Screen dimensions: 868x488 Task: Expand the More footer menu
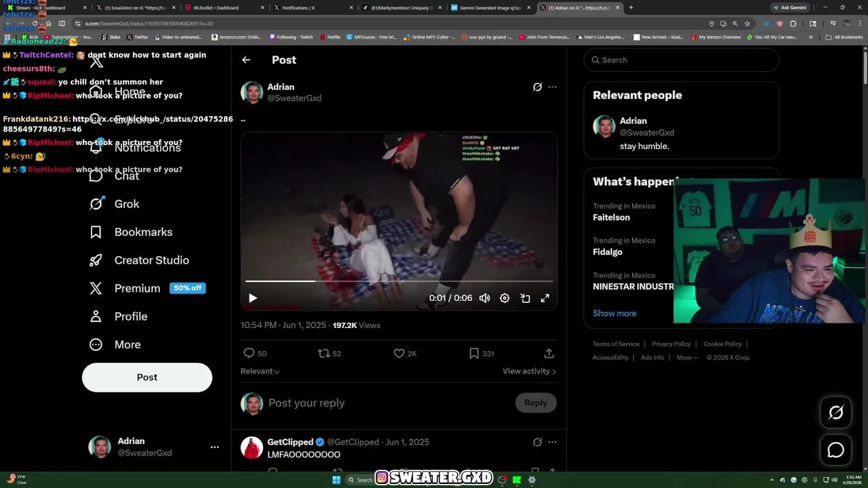687,357
